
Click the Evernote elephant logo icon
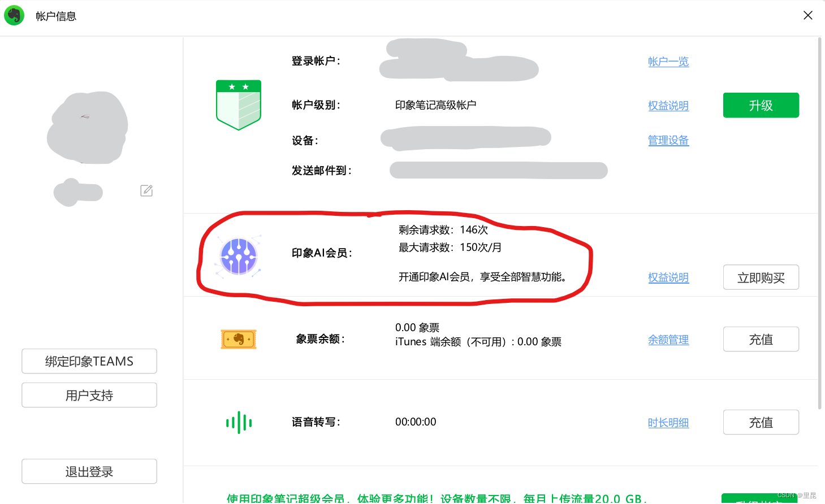14,15
